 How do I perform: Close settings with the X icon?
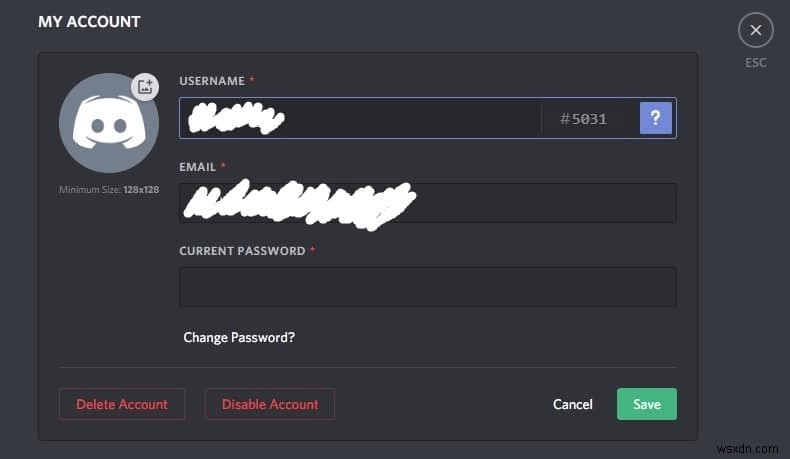[x=755, y=31]
